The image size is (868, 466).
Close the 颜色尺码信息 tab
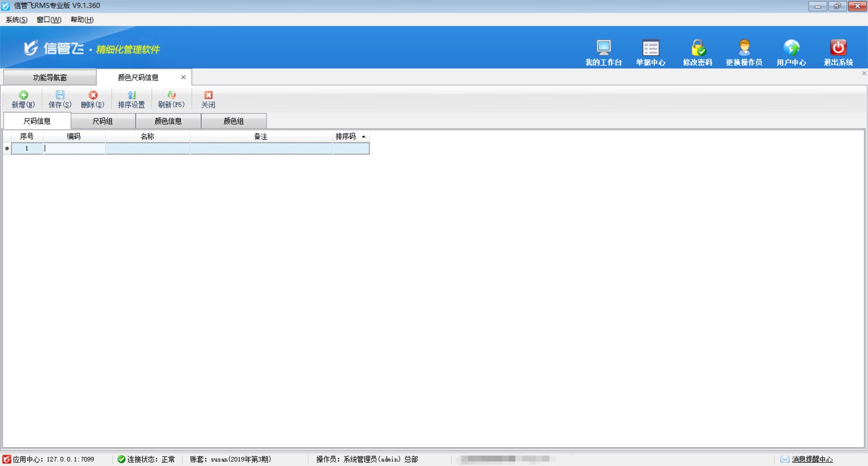(183, 77)
